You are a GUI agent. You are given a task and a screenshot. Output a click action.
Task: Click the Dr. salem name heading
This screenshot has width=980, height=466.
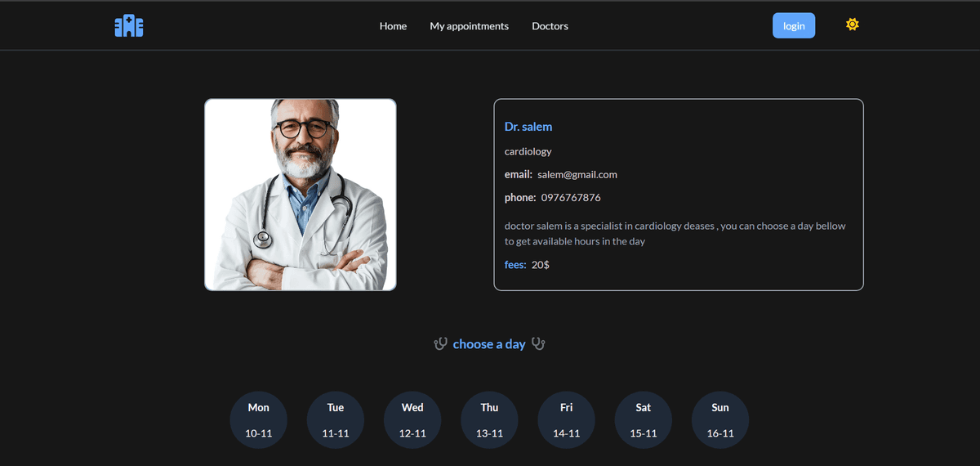[528, 127]
